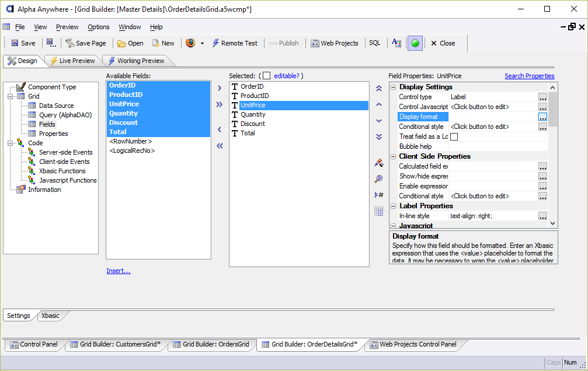Viewport: 588px width, 371px height.
Task: Switch to Grid Builder: CustomersGrid window tab
Action: coord(116,344)
